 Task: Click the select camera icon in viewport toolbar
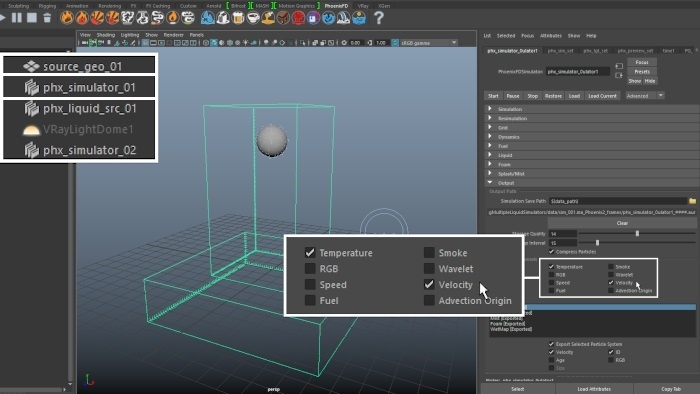[x=84, y=43]
